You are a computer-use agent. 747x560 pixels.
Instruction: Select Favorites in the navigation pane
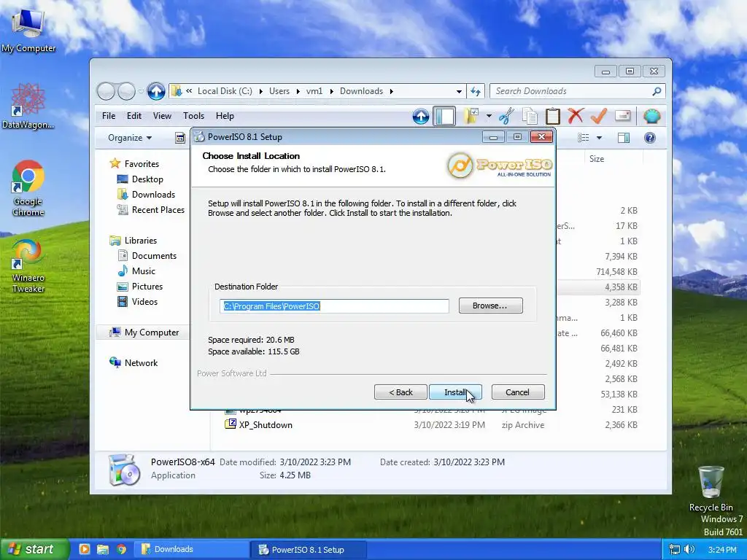click(142, 164)
